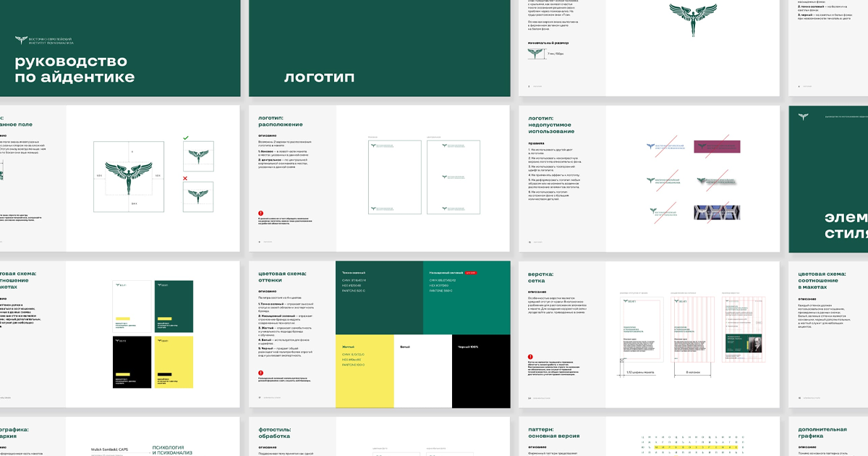Viewport: 868px width, 456px height.
Task: Open the green логотип section slide
Action: 380,48
